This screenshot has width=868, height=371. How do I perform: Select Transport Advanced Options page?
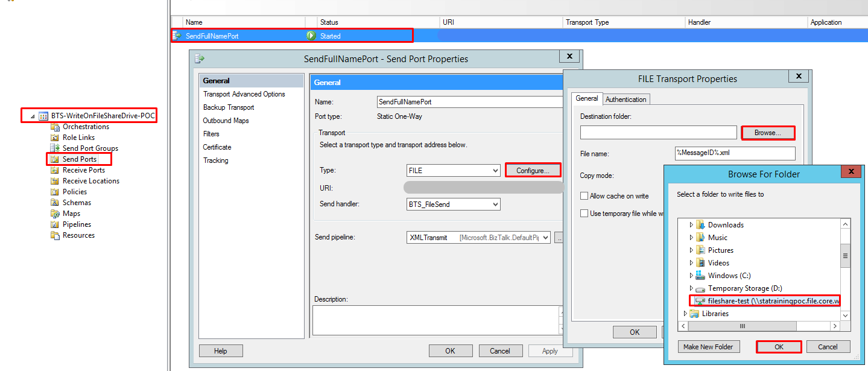(244, 94)
